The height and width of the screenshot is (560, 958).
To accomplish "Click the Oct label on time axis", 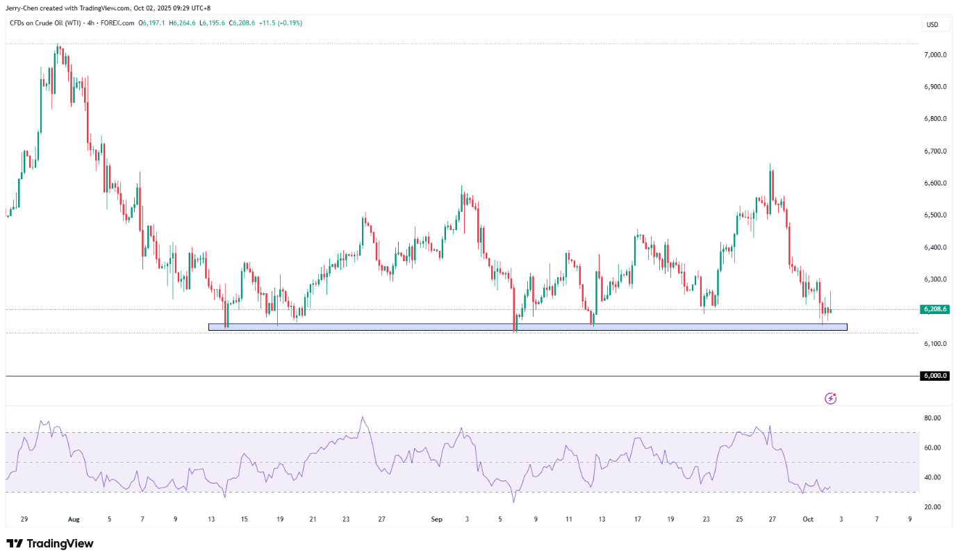I will (808, 519).
